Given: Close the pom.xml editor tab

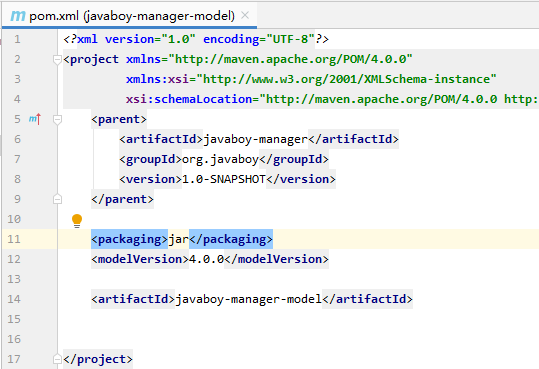Looking at the screenshot, I should click(x=245, y=15).
